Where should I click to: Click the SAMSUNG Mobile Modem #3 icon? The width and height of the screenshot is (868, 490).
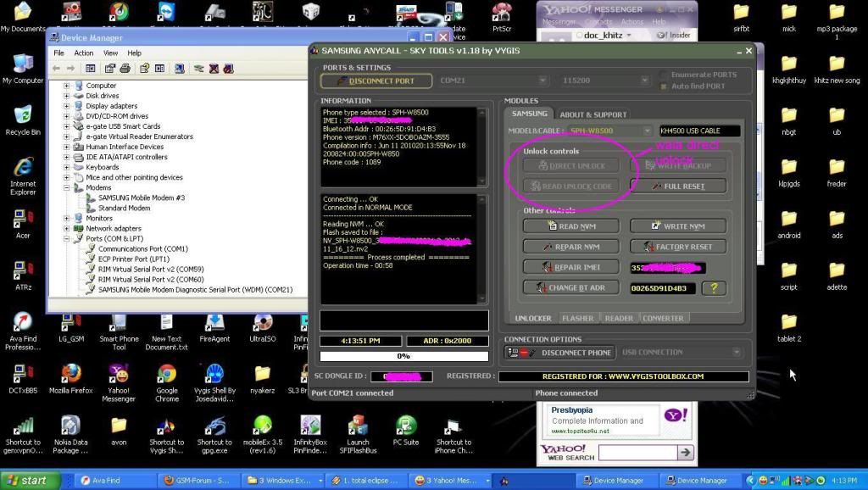(90, 198)
